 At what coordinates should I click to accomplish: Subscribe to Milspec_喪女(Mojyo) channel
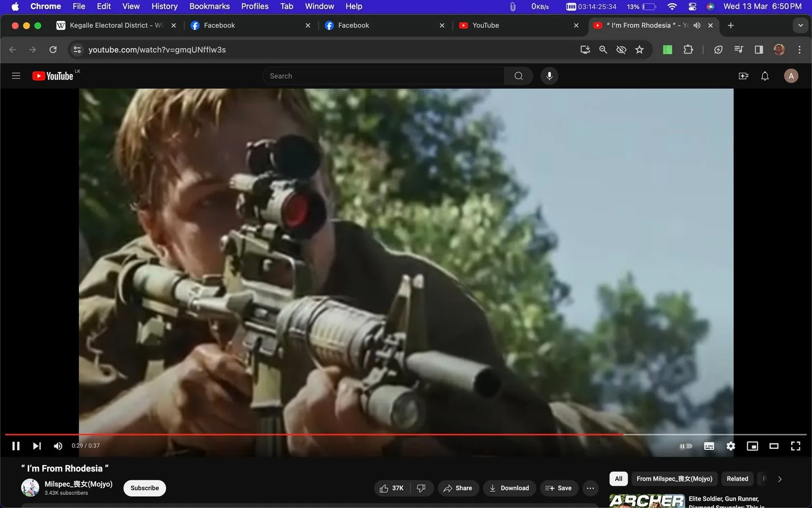[x=144, y=488]
